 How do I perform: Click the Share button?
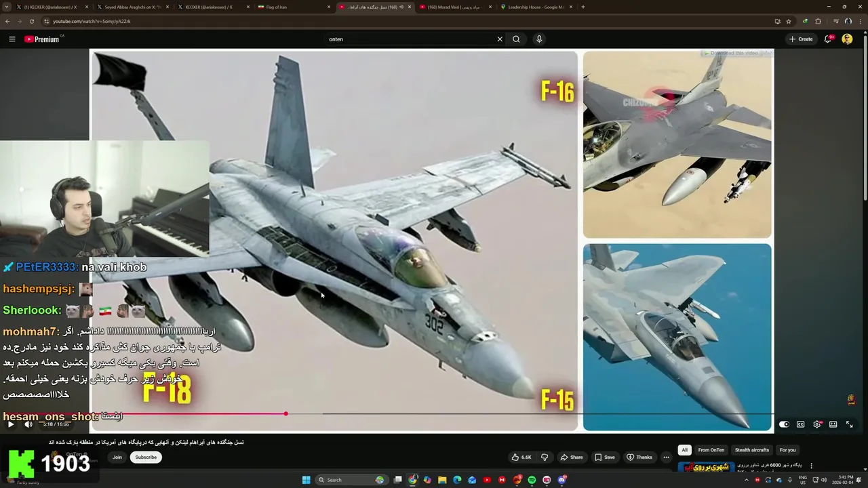click(571, 457)
